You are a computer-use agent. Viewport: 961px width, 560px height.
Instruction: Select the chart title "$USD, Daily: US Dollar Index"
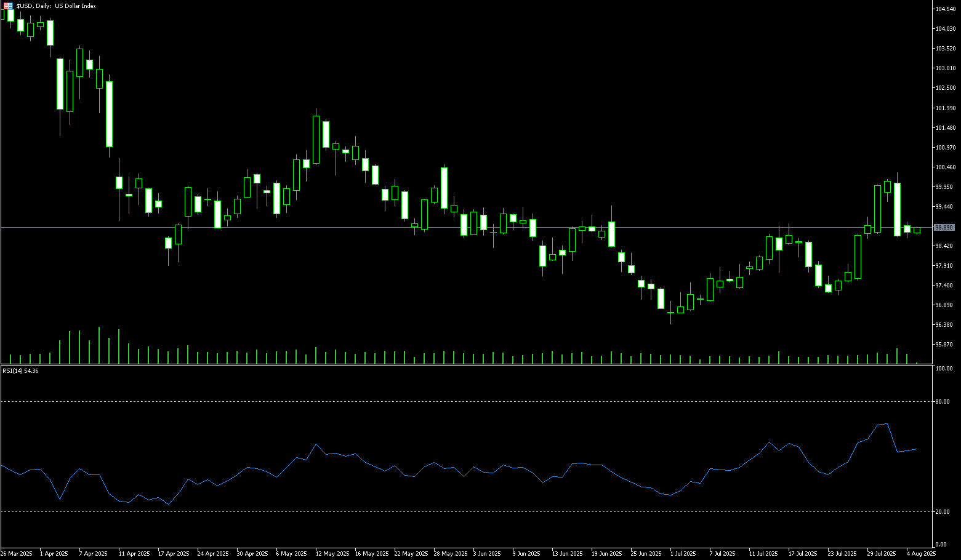tap(56, 6)
